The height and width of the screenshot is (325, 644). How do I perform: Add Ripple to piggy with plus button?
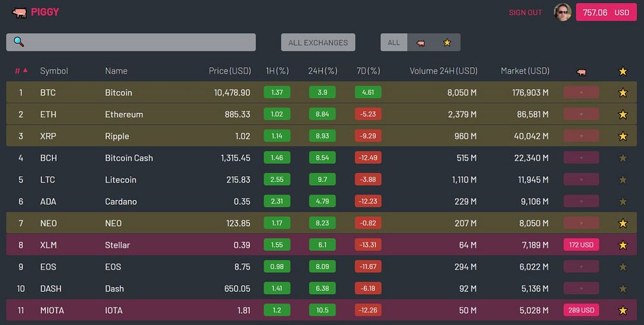pos(581,136)
